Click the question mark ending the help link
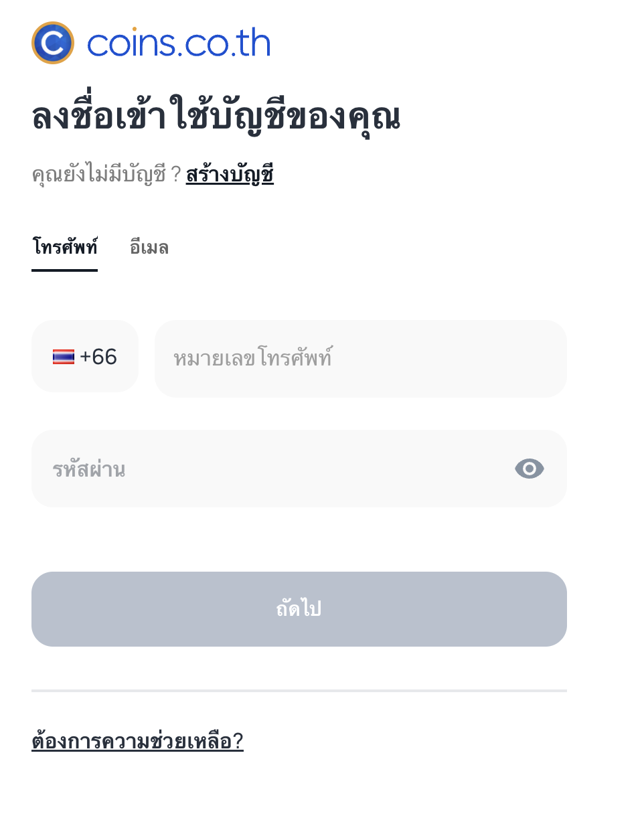The image size is (644, 818). pyautogui.click(x=238, y=741)
